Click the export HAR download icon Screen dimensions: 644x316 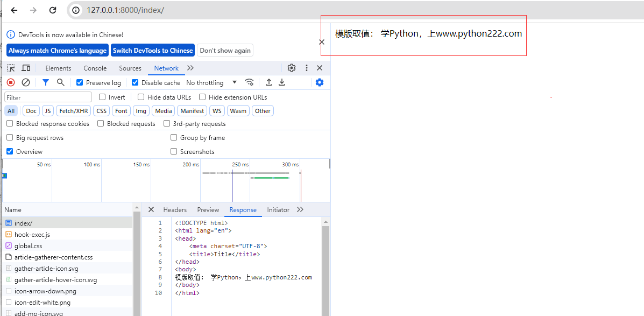[x=282, y=82]
